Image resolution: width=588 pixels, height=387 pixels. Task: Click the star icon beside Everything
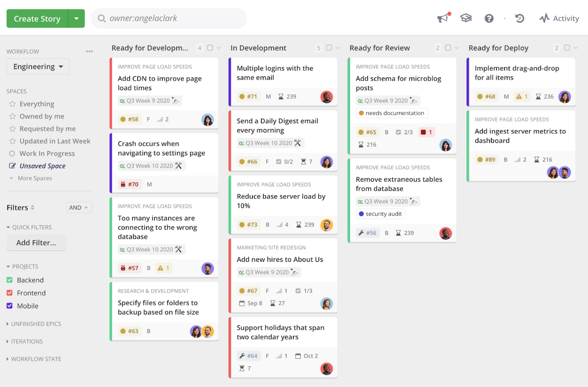pos(12,104)
